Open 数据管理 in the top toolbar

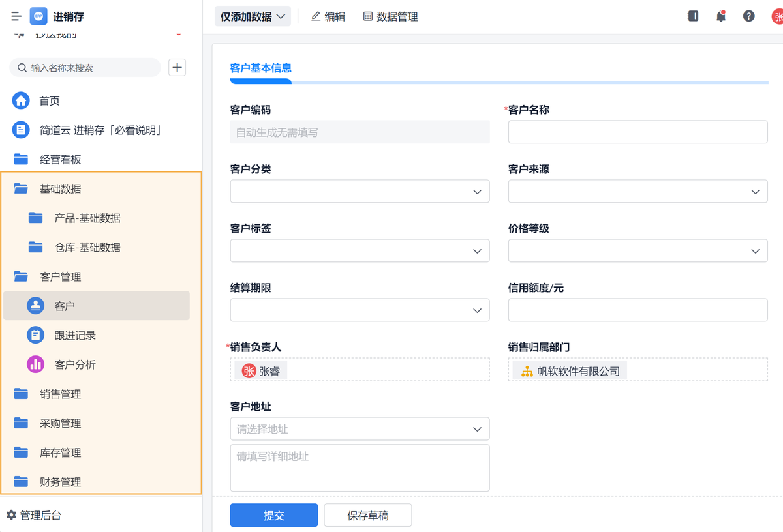(390, 16)
